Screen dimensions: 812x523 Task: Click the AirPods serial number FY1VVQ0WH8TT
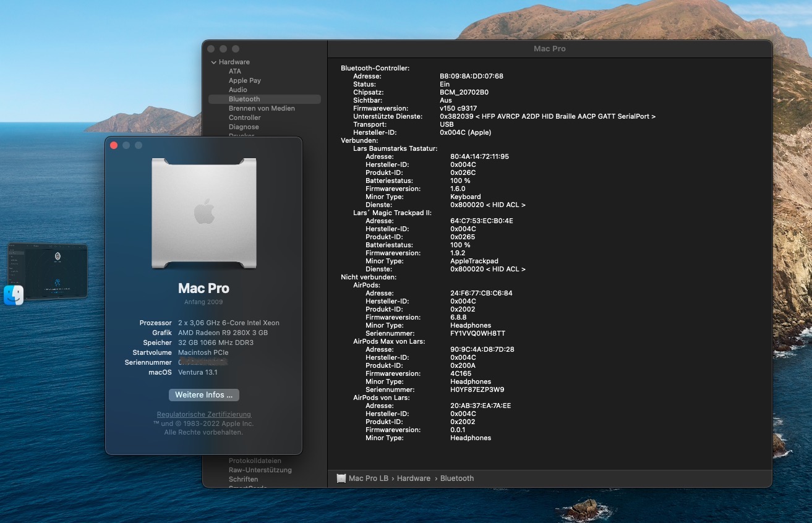coord(477,333)
